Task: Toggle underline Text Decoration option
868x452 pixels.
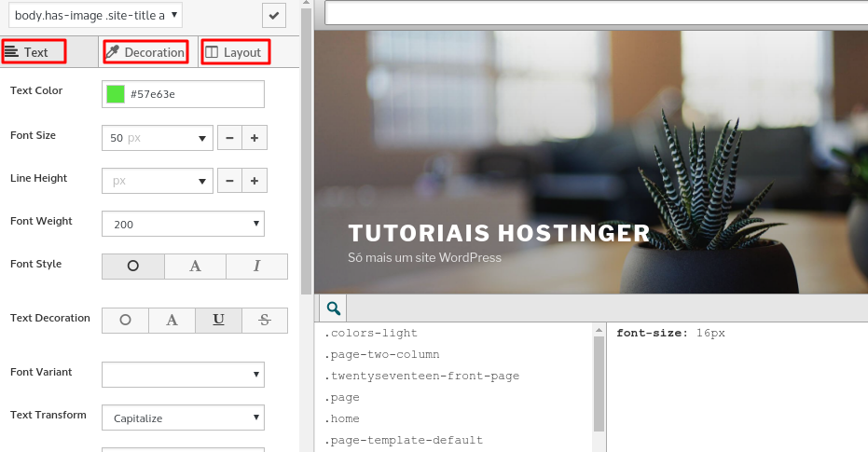Action: pyautogui.click(x=219, y=321)
